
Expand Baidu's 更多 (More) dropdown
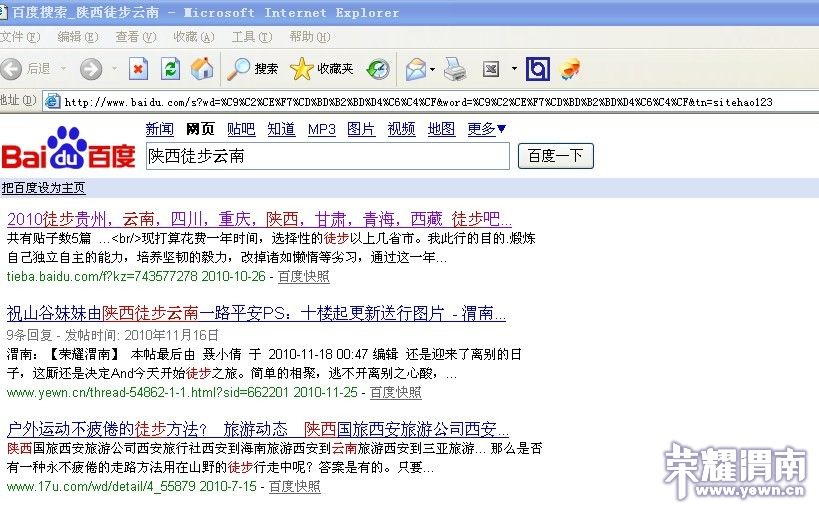(487, 129)
